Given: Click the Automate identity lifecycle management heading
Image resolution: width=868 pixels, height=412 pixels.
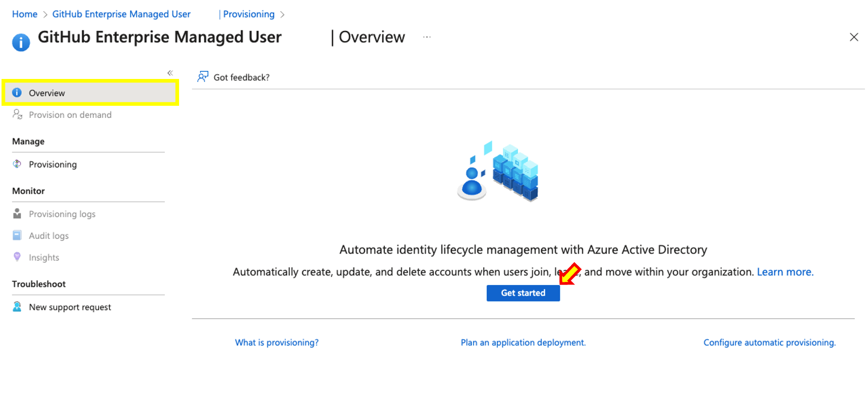Looking at the screenshot, I should (x=523, y=250).
